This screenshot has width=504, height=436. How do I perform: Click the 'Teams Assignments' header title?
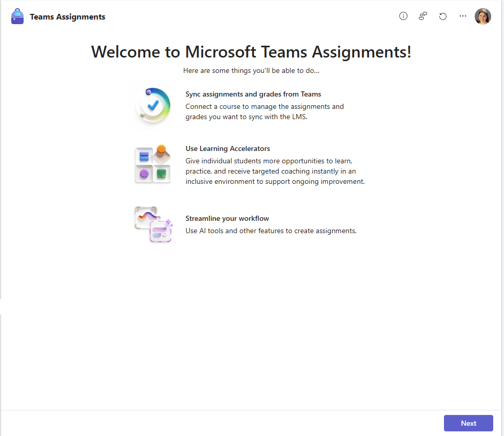coord(68,17)
